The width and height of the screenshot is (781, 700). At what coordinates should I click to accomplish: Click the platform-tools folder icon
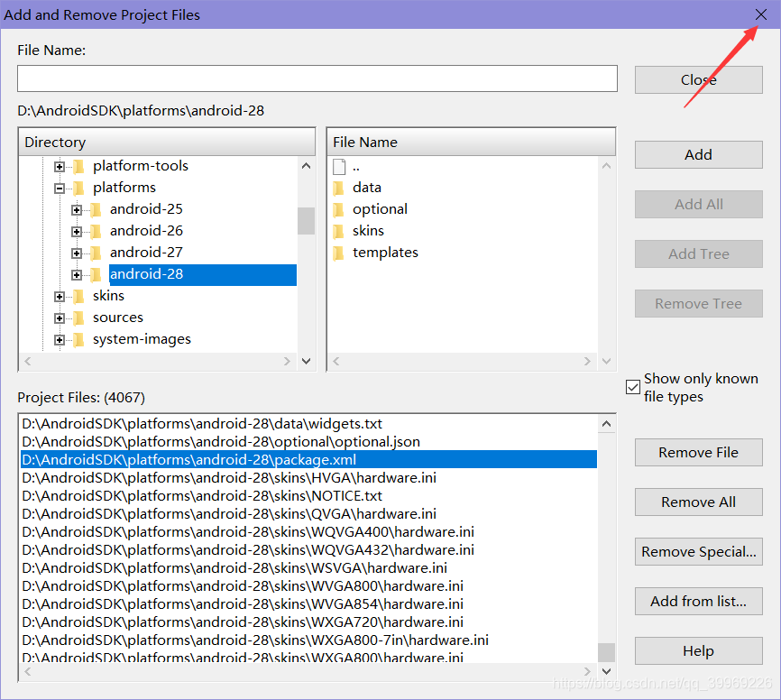(78, 166)
